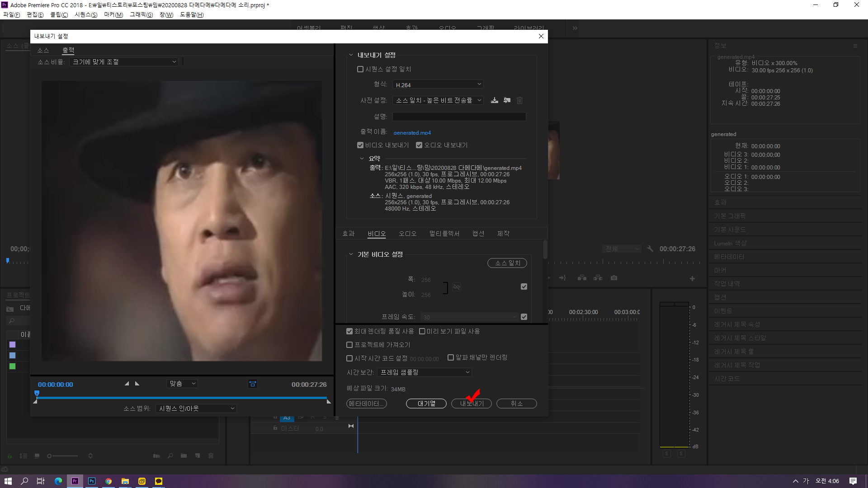Enable 시퀀스 설정 일치 checkbox

(x=360, y=69)
